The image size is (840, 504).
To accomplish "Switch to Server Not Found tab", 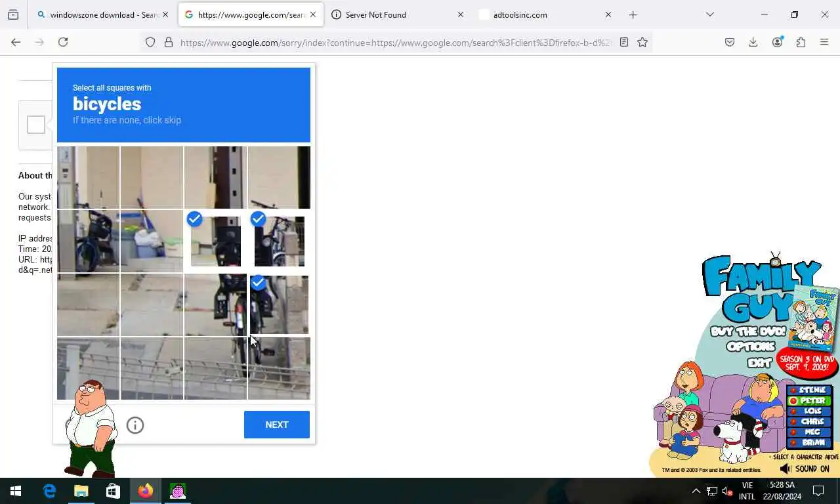I will click(x=397, y=14).
